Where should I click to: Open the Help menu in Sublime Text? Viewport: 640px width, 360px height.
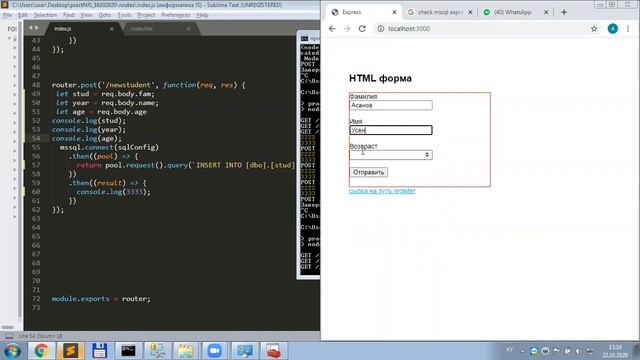pyautogui.click(x=202, y=15)
